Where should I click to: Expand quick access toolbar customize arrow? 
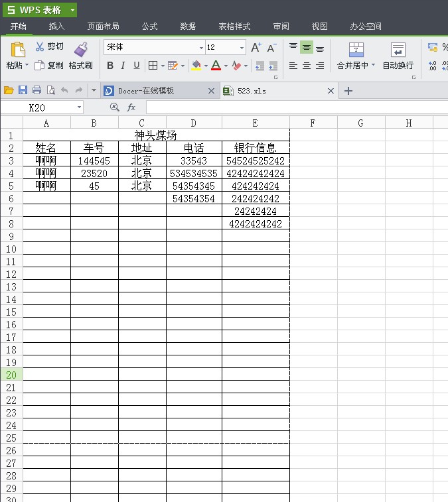(94, 90)
